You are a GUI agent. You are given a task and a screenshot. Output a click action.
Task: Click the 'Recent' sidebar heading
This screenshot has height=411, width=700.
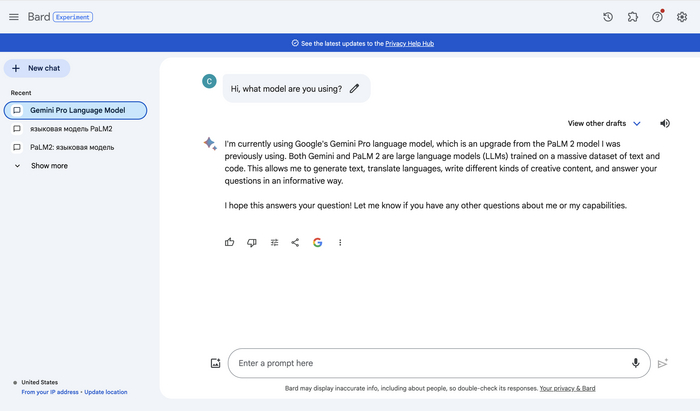21,93
